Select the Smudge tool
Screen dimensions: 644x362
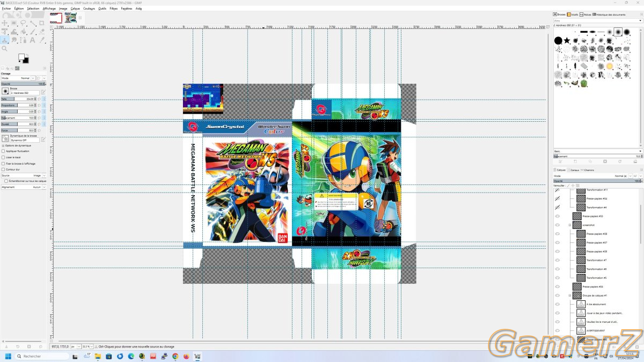click(x=14, y=40)
